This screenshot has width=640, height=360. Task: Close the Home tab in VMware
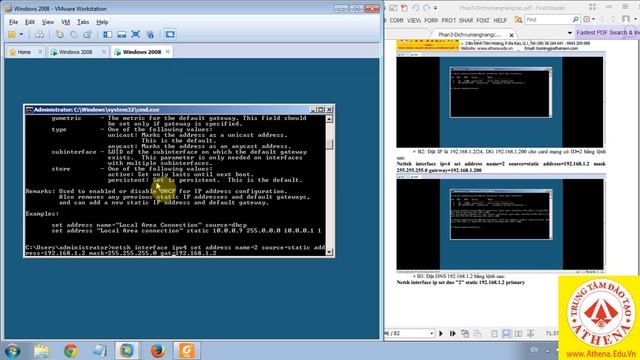coord(40,52)
